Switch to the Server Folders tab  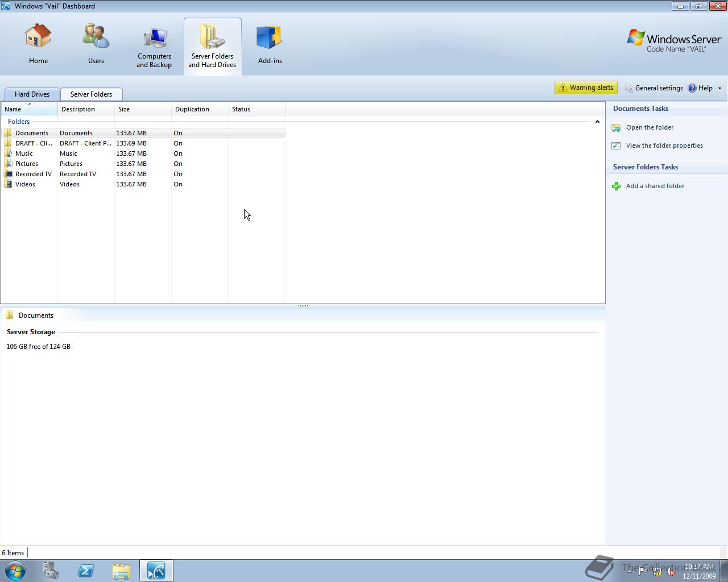coord(91,94)
